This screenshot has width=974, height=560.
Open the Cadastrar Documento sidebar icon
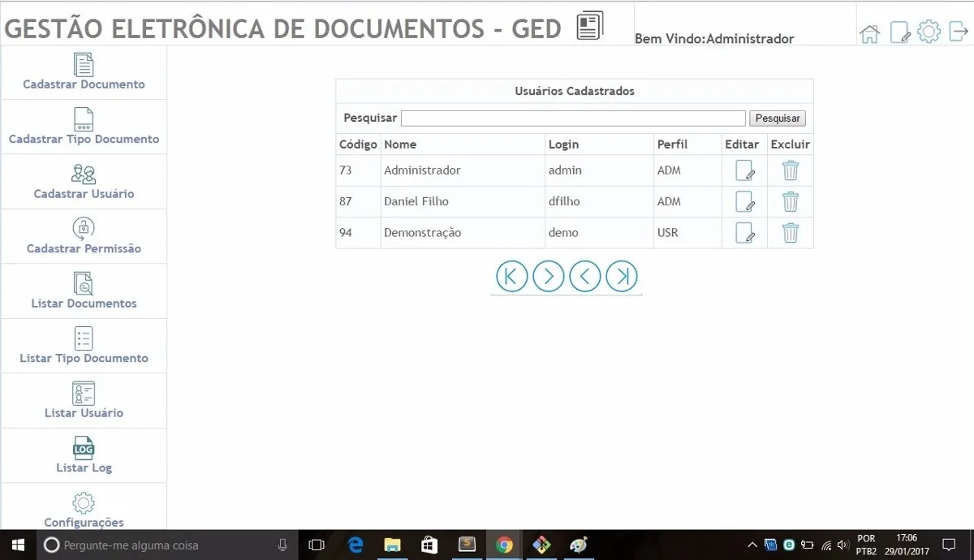coord(84,65)
